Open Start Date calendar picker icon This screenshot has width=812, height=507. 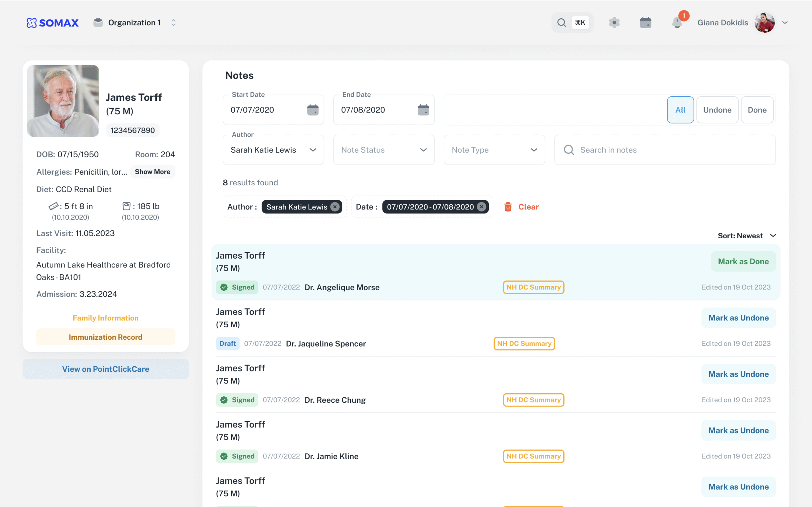[x=313, y=110]
